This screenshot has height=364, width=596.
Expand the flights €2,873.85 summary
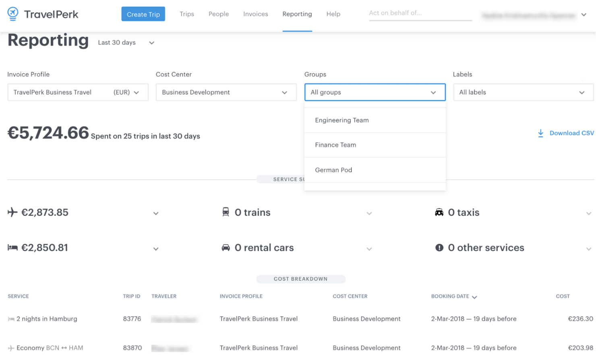click(156, 213)
